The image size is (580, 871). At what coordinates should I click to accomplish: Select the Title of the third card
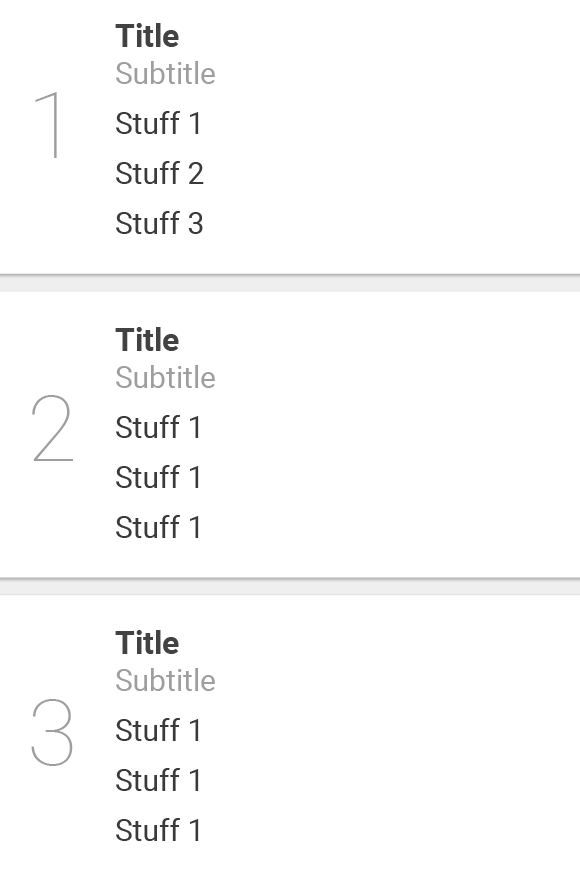[x=147, y=643]
